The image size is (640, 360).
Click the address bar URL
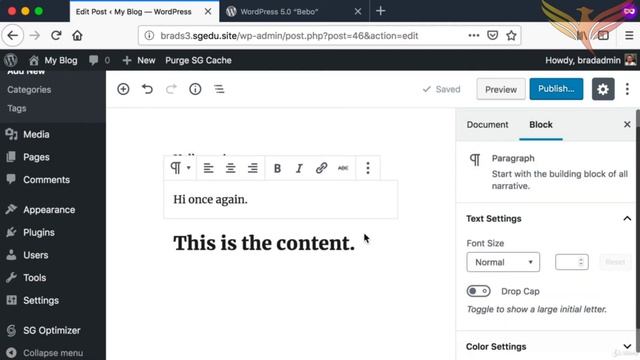(x=289, y=36)
